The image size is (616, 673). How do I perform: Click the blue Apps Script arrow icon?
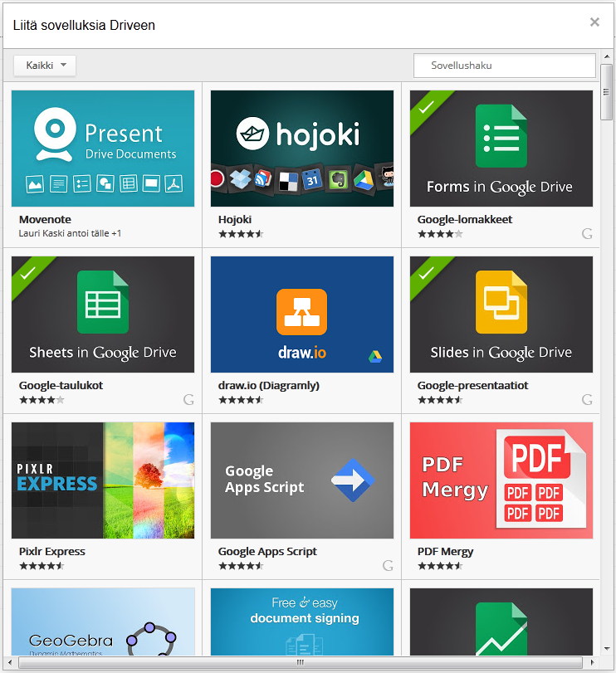point(352,480)
